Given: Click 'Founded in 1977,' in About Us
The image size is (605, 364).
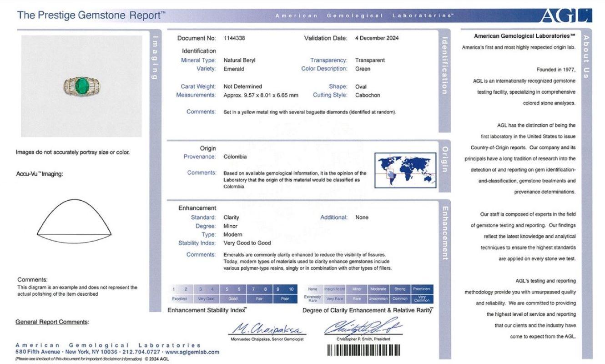Looking at the screenshot, I should (x=556, y=70).
